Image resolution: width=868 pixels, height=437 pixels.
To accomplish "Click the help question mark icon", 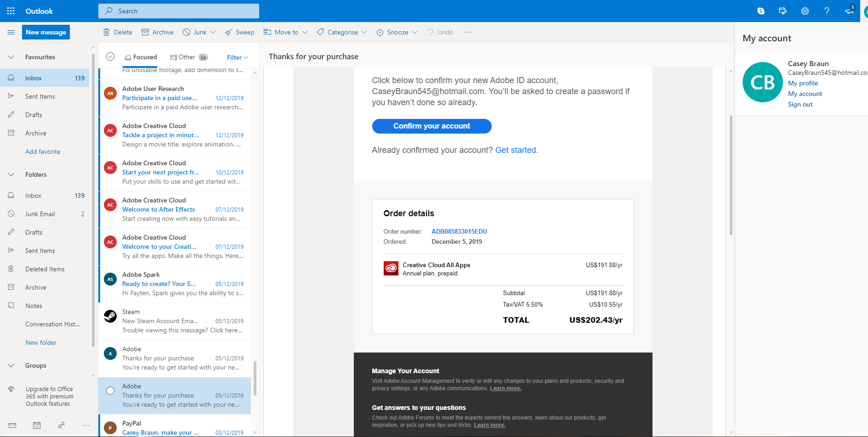I will (827, 11).
